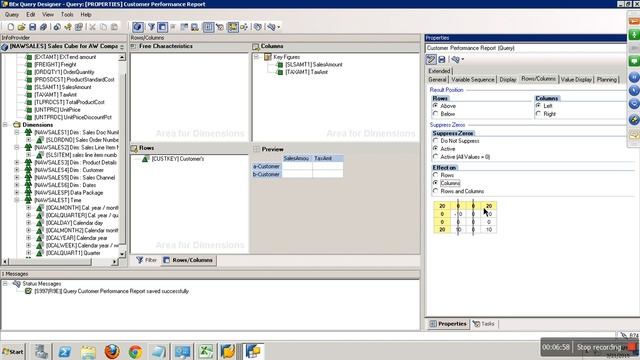640x360 pixels.
Task: Open the Extended properties tab
Action: [x=439, y=71]
